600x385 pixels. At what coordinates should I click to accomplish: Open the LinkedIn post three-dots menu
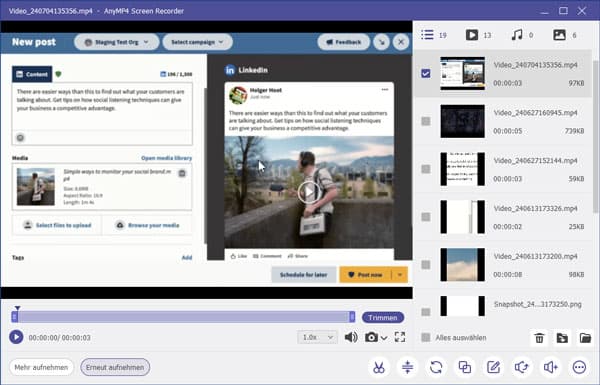(x=385, y=90)
